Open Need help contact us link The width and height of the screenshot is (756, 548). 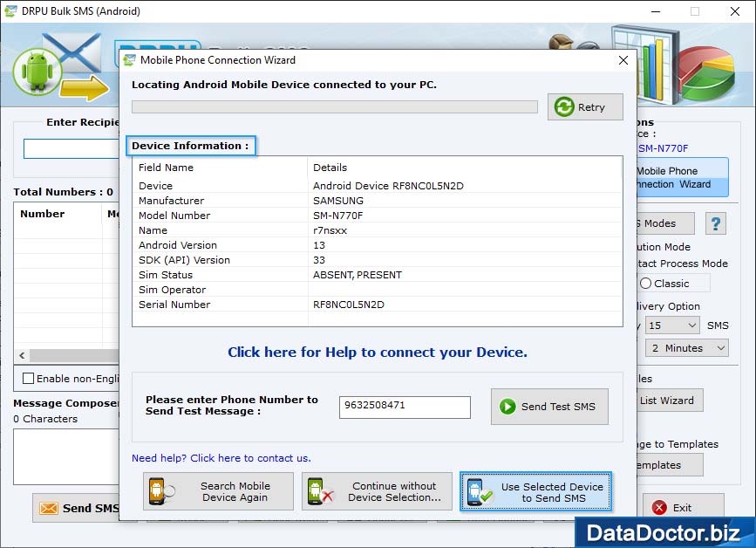click(x=221, y=458)
